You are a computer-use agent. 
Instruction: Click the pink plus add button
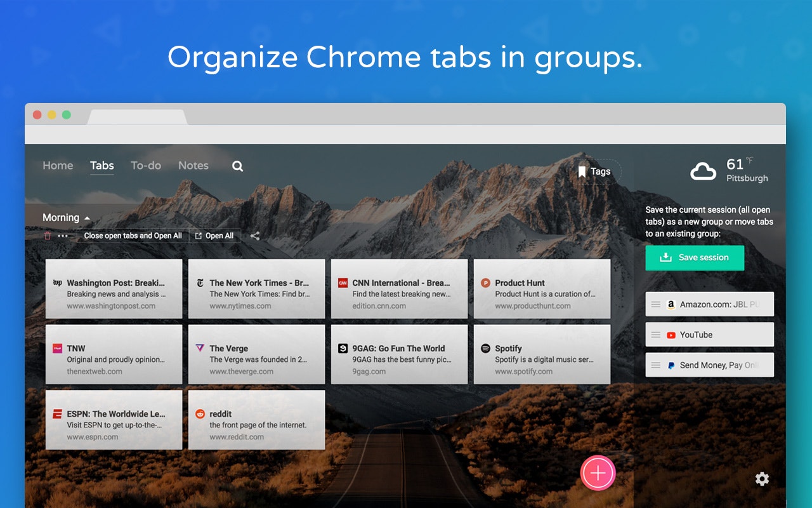coord(598,473)
